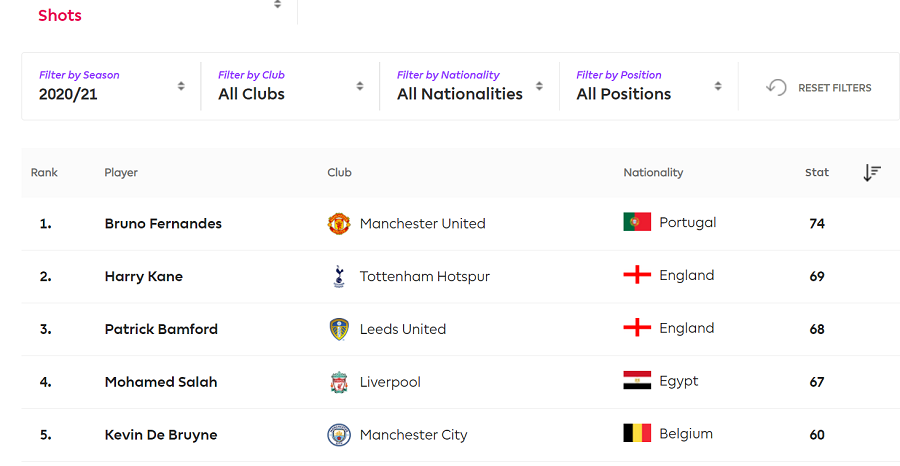The width and height of the screenshot is (900, 466).
Task: Click the Portugal flag icon
Action: pyautogui.click(x=637, y=222)
